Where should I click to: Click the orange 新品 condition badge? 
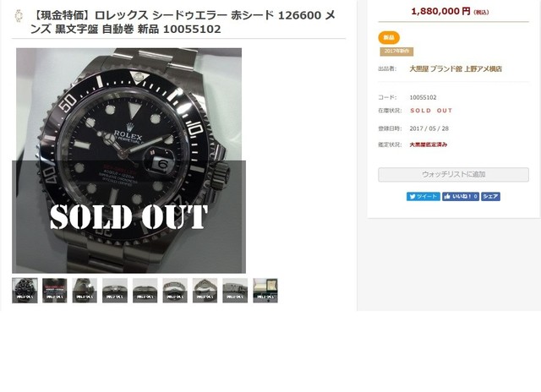389,37
